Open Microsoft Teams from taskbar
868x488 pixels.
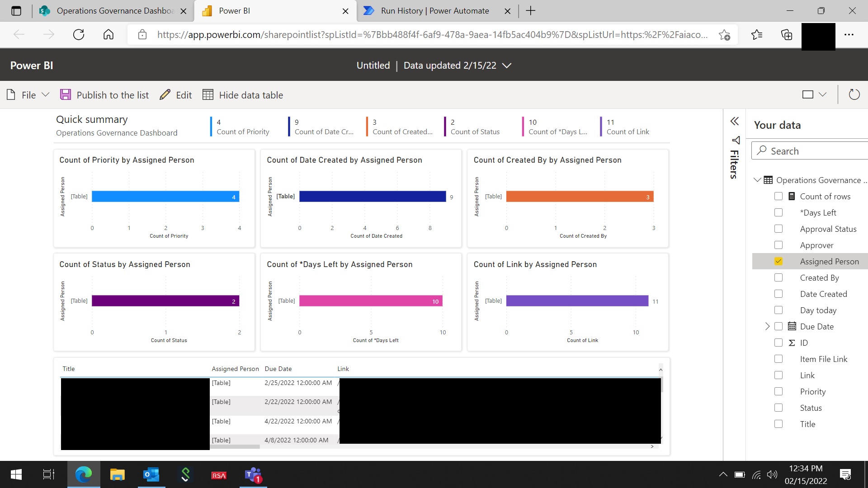[x=253, y=475]
